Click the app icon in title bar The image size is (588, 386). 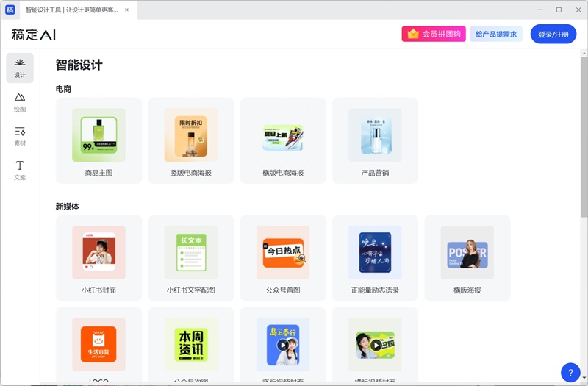[10, 10]
